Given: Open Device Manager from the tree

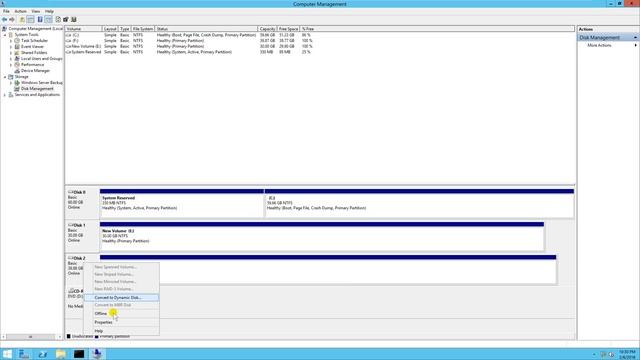Looking at the screenshot, I should [35, 71].
